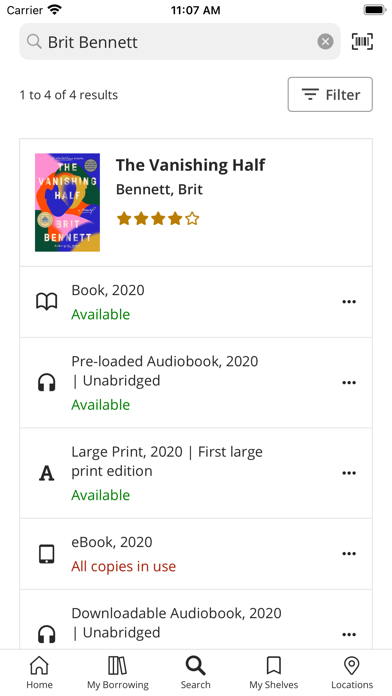Open more options for Book, 2020
This screenshot has height=696, width=392.
click(x=349, y=302)
